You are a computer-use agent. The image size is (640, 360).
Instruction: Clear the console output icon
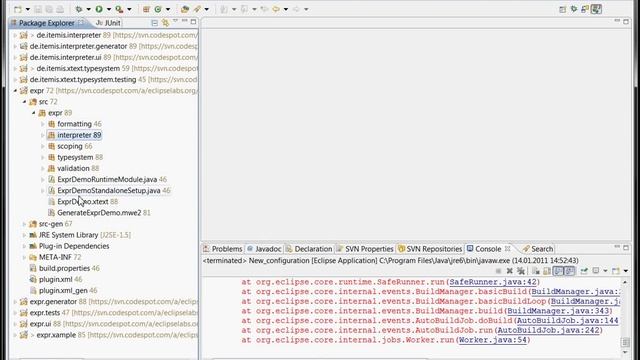[x=536, y=271]
